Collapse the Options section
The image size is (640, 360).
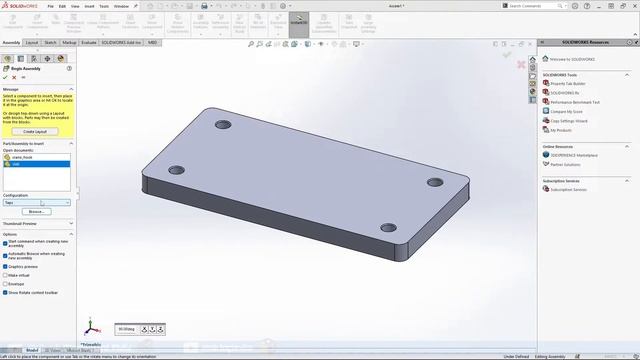pos(71,234)
